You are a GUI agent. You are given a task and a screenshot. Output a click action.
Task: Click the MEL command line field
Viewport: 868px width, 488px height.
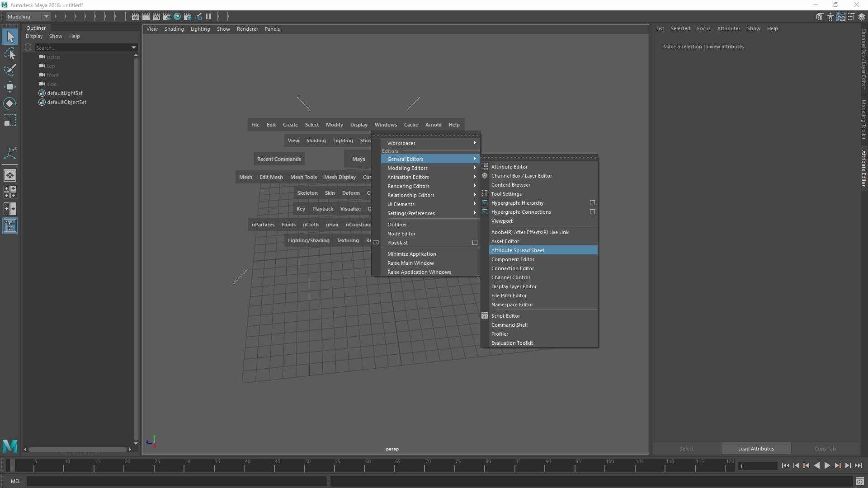point(176,481)
